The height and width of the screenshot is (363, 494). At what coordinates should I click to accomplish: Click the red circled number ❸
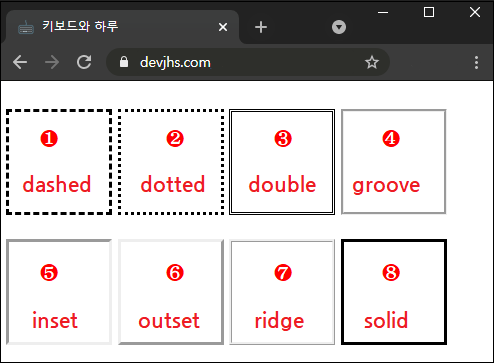click(283, 138)
